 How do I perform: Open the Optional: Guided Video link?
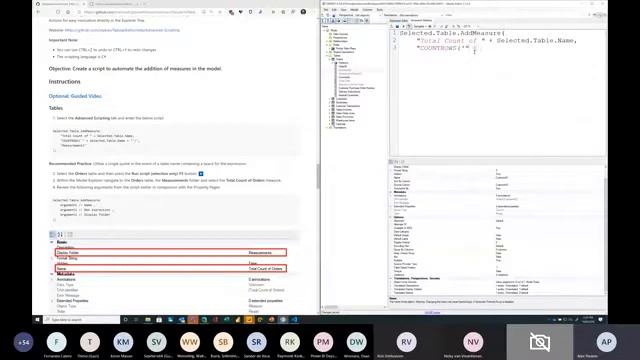(75, 96)
